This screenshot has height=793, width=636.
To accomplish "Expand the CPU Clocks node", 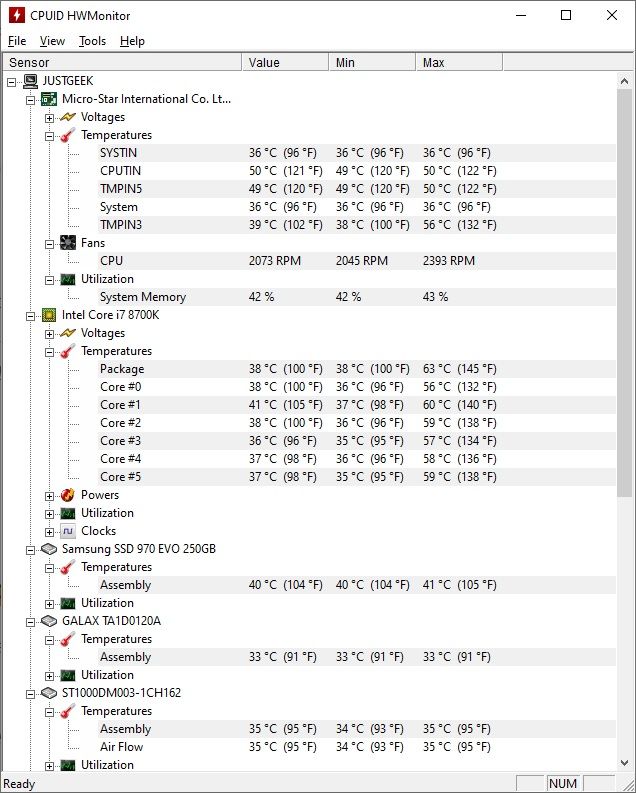I will [x=49, y=533].
